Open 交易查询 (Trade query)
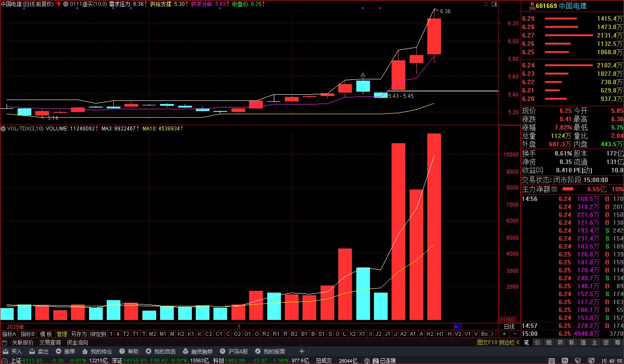 (x=50, y=342)
